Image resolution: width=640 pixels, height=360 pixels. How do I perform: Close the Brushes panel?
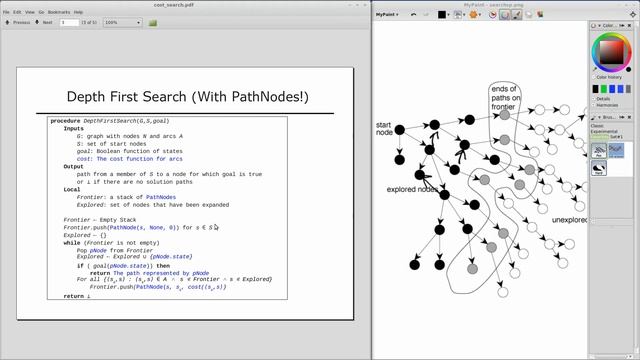[629, 118]
